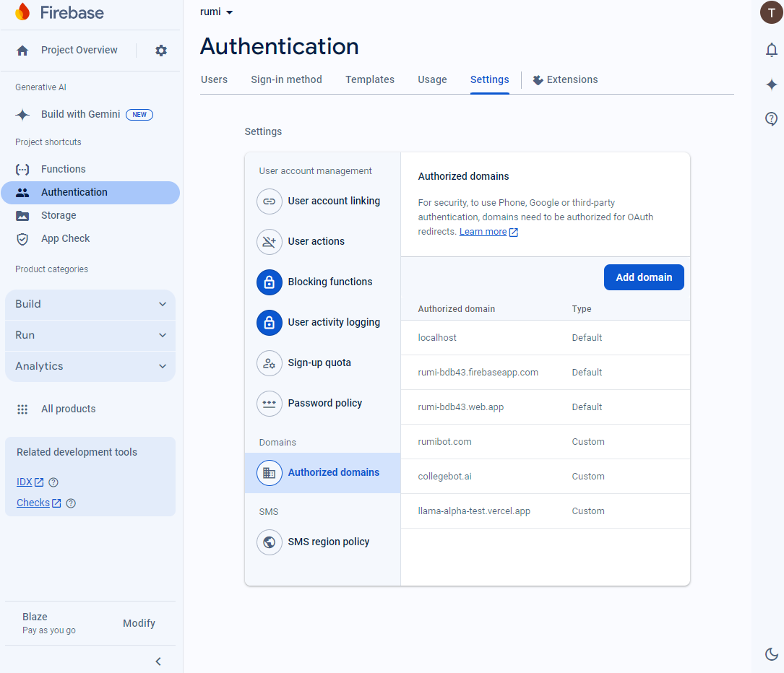Open the Password policy setting
Screen dimensions: 784x673
324,403
